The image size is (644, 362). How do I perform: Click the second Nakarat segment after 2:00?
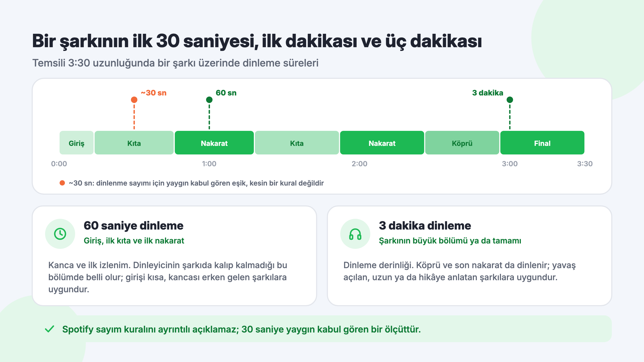(382, 143)
